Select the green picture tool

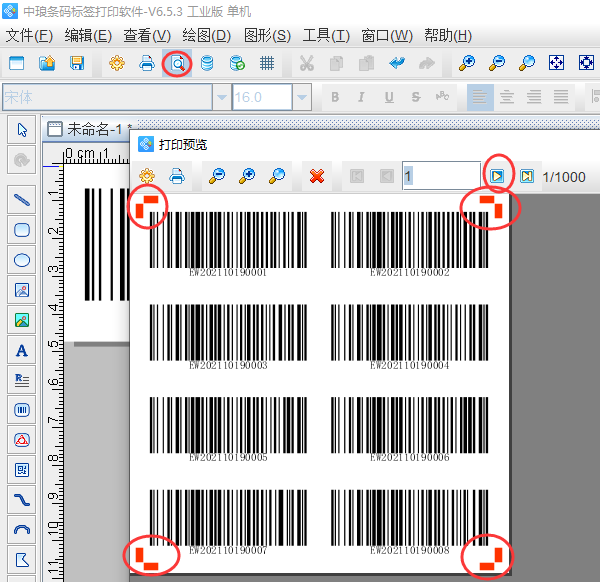pyautogui.click(x=22, y=320)
